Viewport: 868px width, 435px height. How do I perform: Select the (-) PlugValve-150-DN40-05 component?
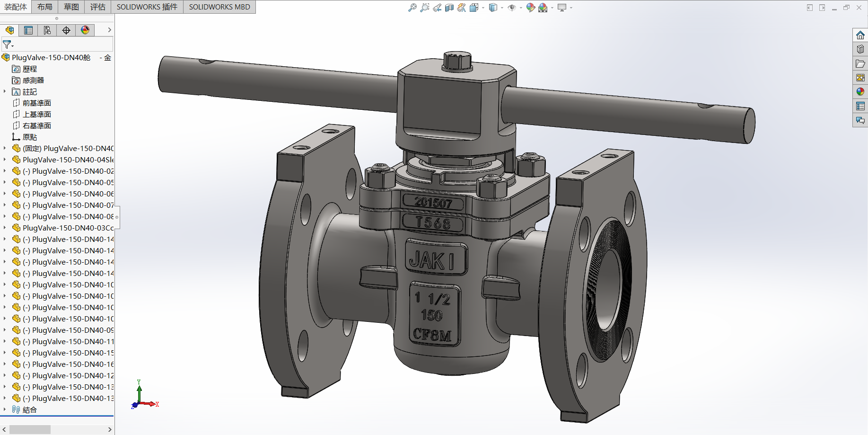(x=63, y=183)
